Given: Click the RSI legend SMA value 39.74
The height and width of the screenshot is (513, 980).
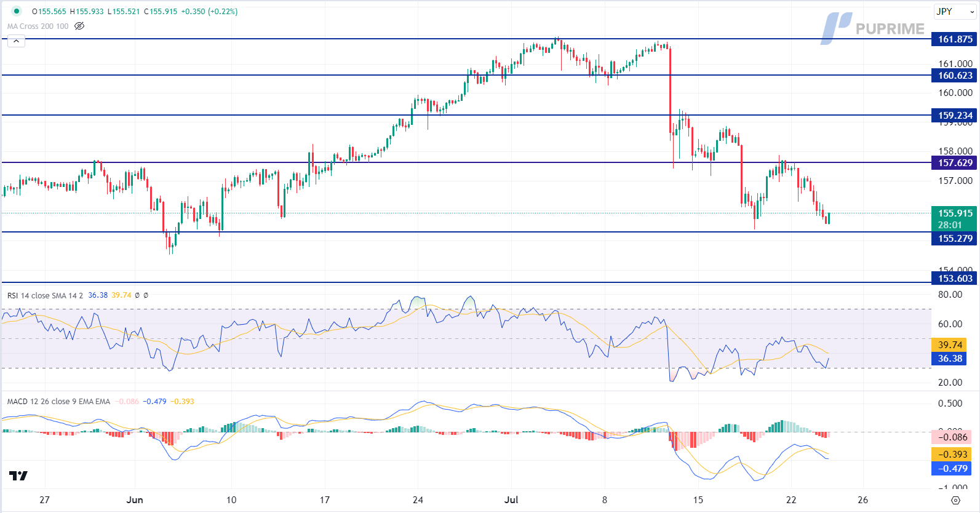Looking at the screenshot, I should pos(121,295).
